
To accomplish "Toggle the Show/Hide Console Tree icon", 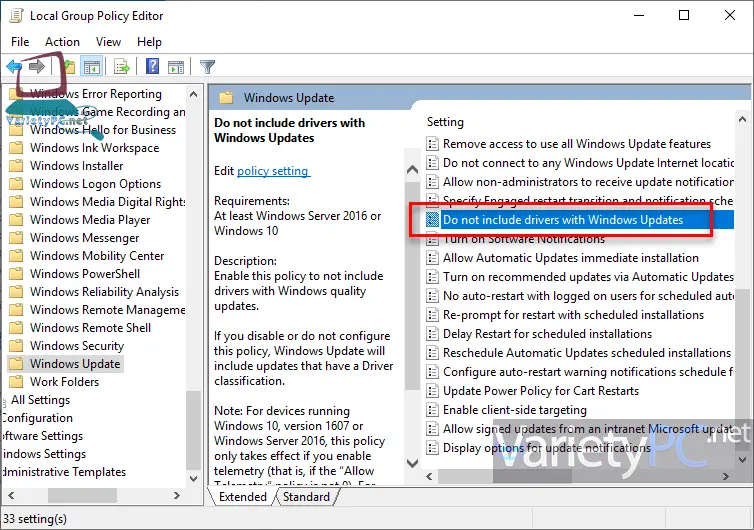I will click(x=91, y=66).
